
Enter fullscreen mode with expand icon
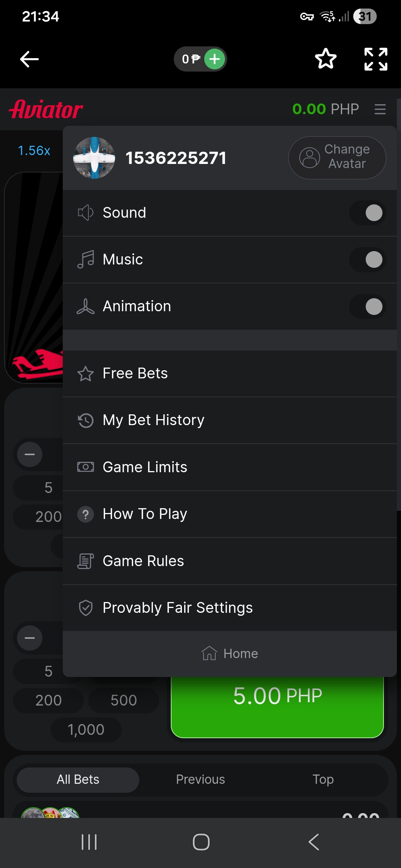(376, 59)
